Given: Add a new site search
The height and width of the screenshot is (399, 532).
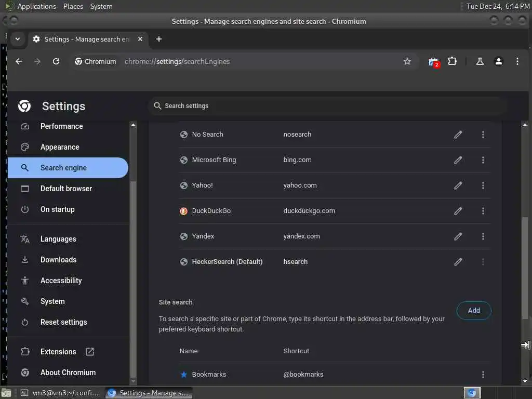Looking at the screenshot, I should click(x=474, y=311).
